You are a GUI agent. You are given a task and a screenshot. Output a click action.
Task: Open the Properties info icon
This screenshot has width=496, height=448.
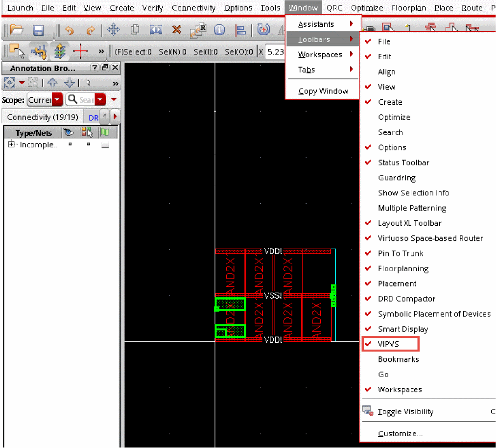(x=219, y=30)
